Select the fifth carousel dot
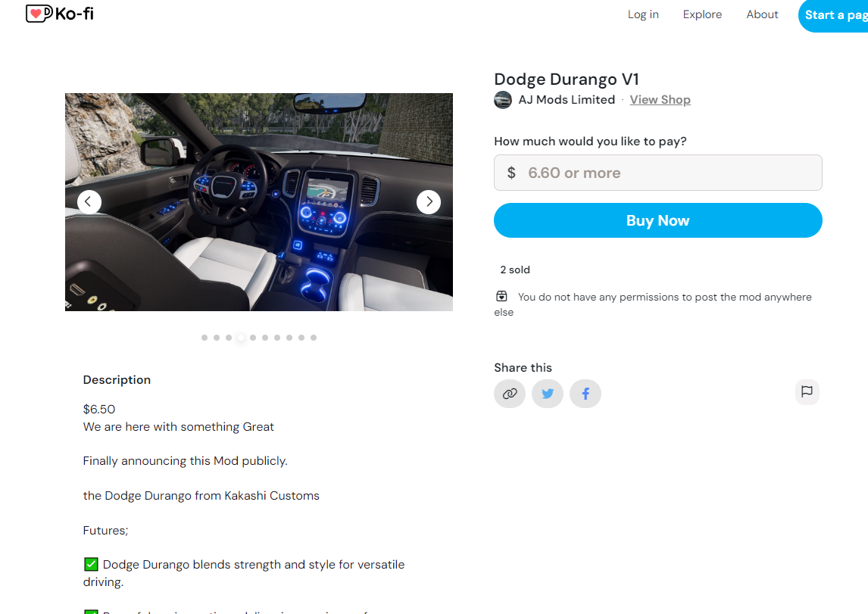868x614 pixels. 253,338
